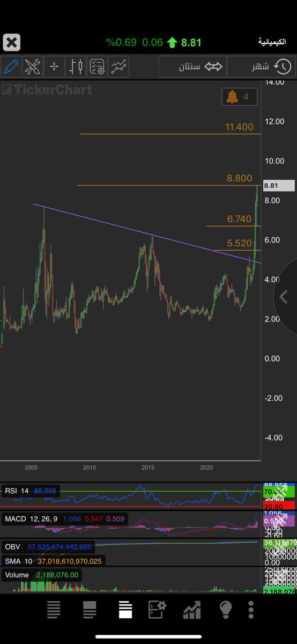Image resolution: width=297 pixels, height=644 pixels.
Task: Tap the 8.800 price level label
Action: click(x=239, y=178)
